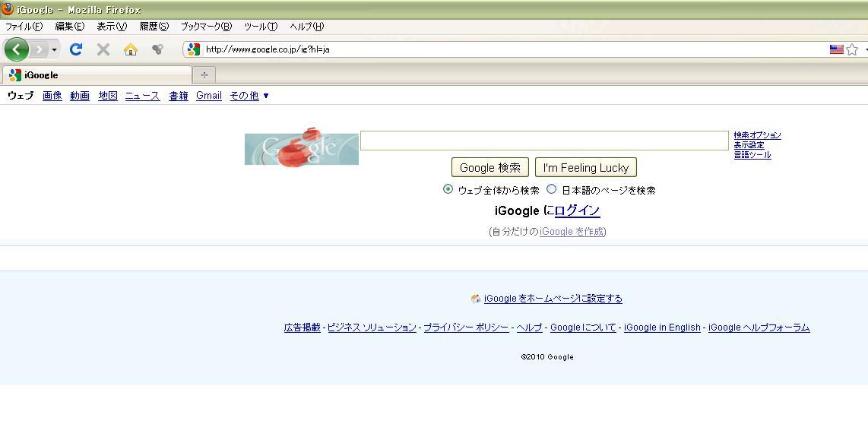Open the ブックマーク(B) menu
868x443 pixels.
pyautogui.click(x=206, y=26)
